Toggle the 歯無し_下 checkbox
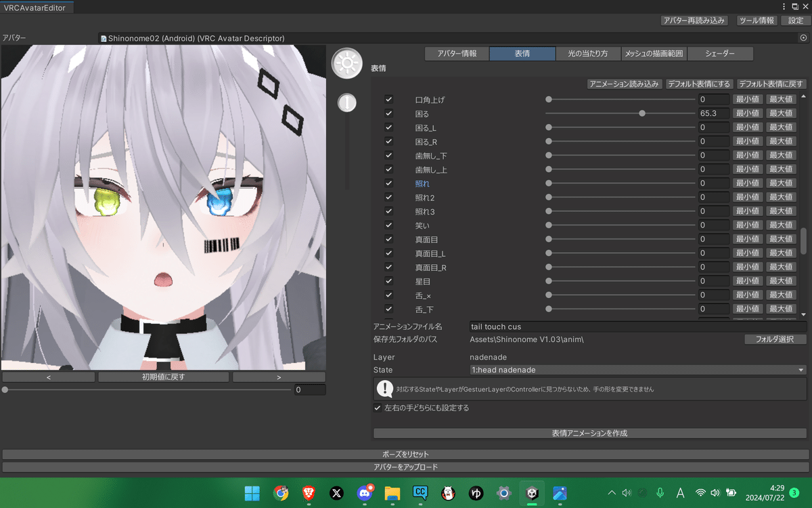Screen dimensions: 812x508 coord(388,155)
